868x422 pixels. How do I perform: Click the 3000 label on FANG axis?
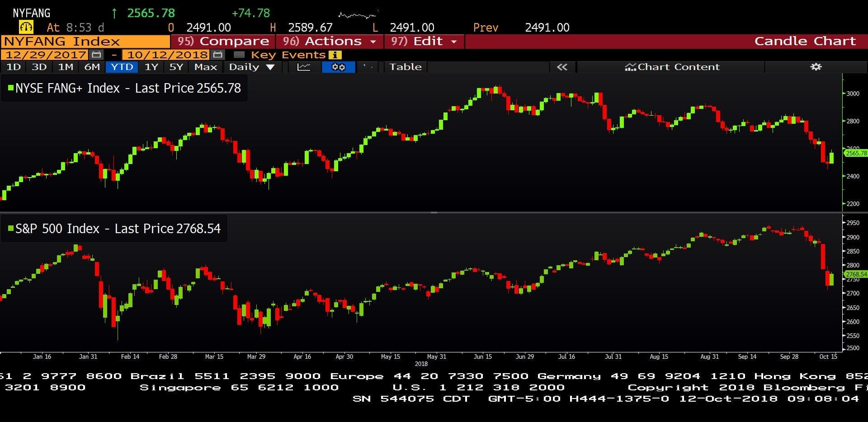click(x=853, y=94)
